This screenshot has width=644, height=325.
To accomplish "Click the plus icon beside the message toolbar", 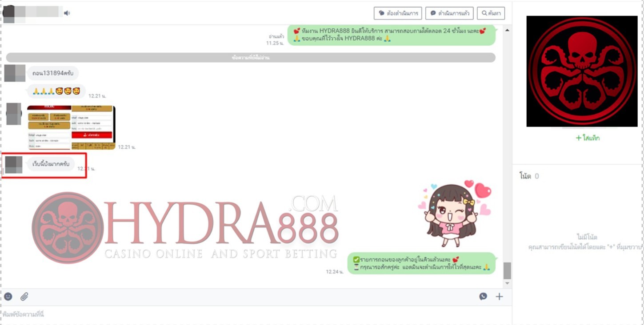I will pos(499,297).
